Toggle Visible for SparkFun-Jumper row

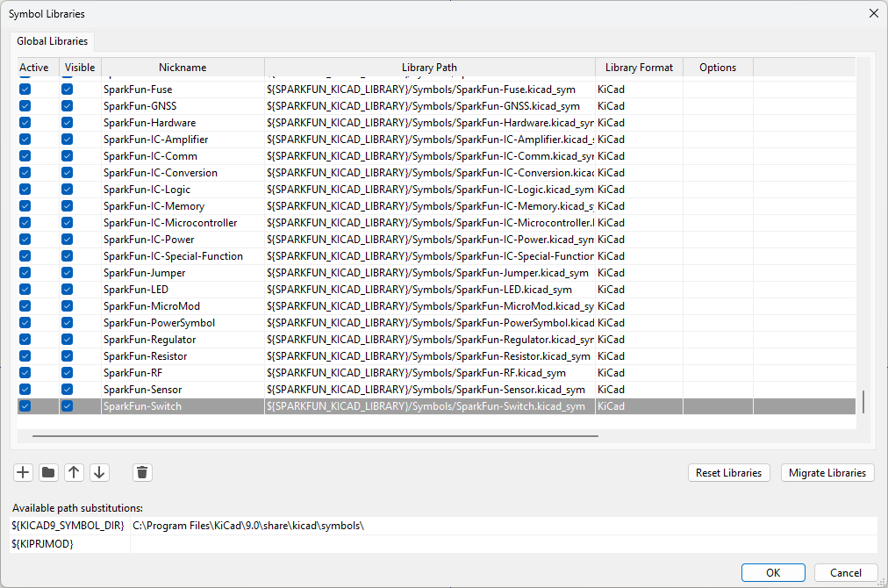[67, 273]
